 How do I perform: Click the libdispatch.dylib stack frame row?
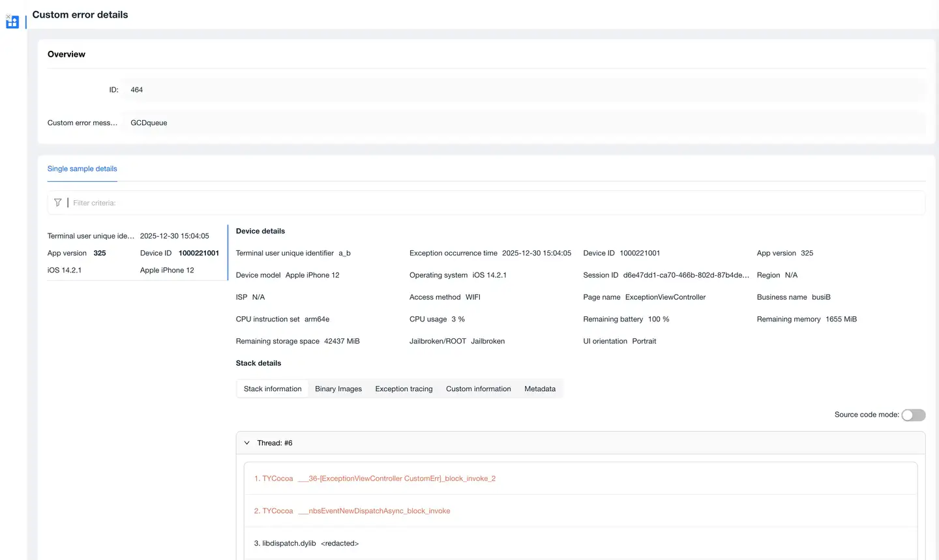pos(306,544)
